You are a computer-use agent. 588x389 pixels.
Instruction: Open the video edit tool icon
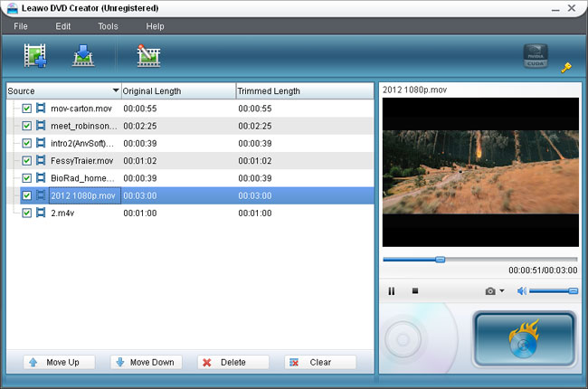pyautogui.click(x=148, y=55)
